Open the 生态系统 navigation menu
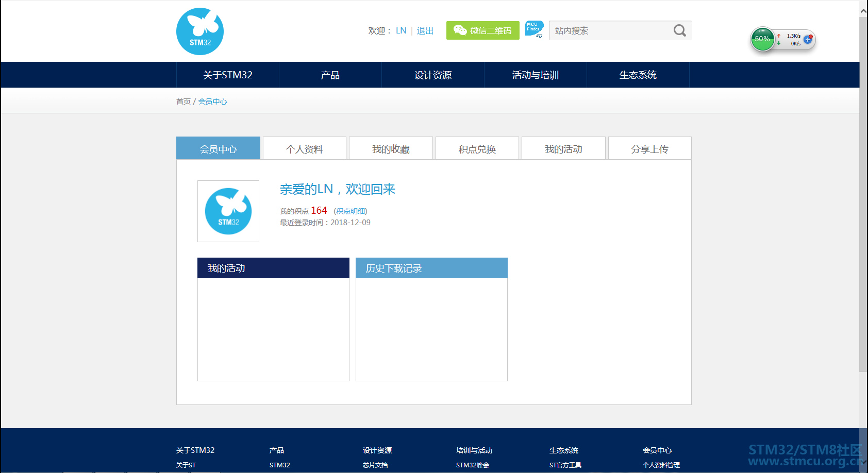The image size is (868, 473). 638,75
